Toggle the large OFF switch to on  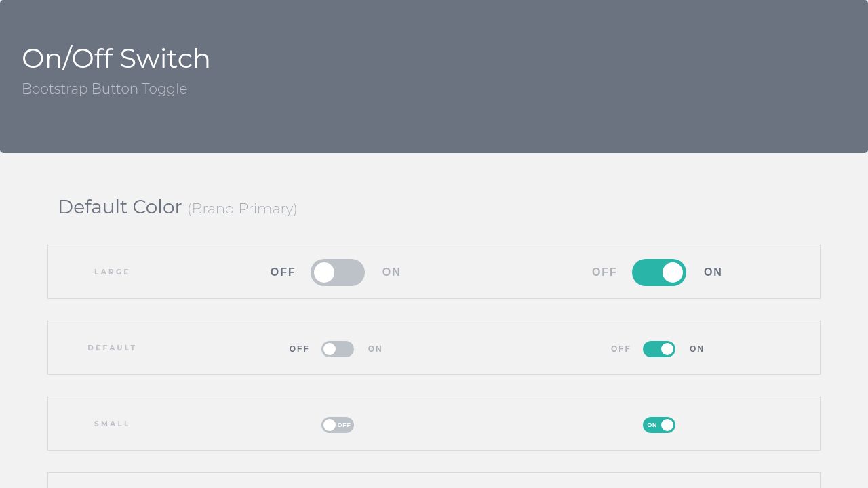337,272
